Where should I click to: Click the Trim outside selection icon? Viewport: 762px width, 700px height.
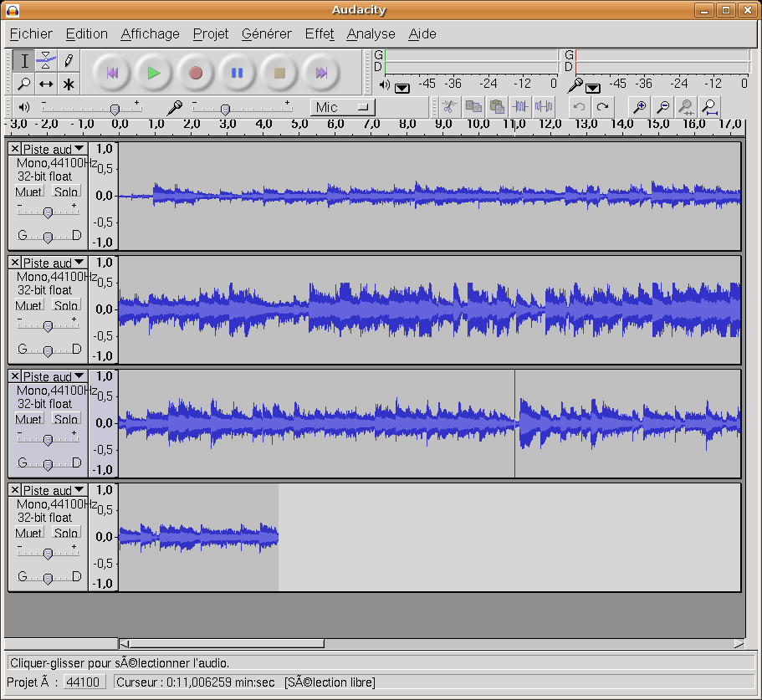[520, 106]
